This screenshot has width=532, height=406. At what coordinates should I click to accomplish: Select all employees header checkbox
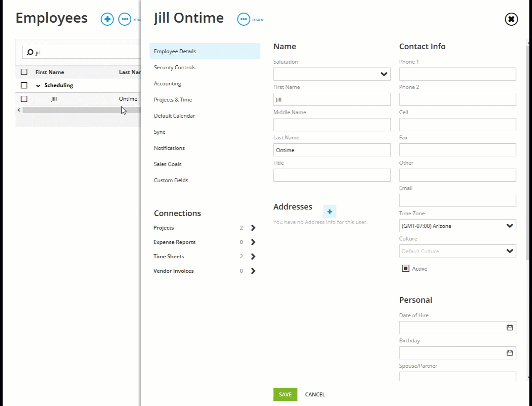click(x=24, y=72)
